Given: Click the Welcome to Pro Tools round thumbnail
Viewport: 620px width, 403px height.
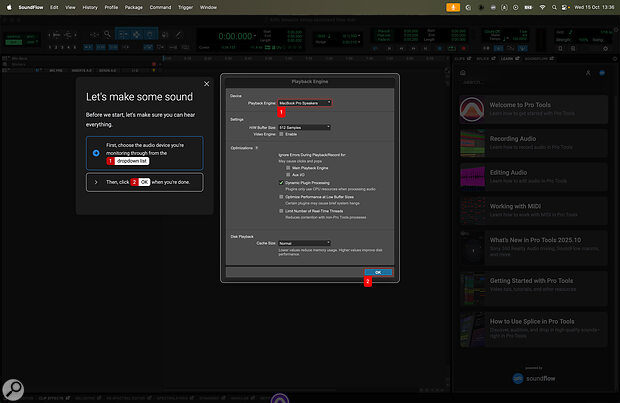Looking at the screenshot, I should pos(472,109).
